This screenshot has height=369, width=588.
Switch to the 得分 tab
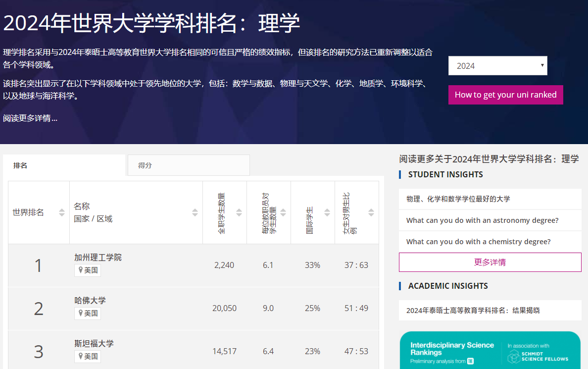click(189, 165)
